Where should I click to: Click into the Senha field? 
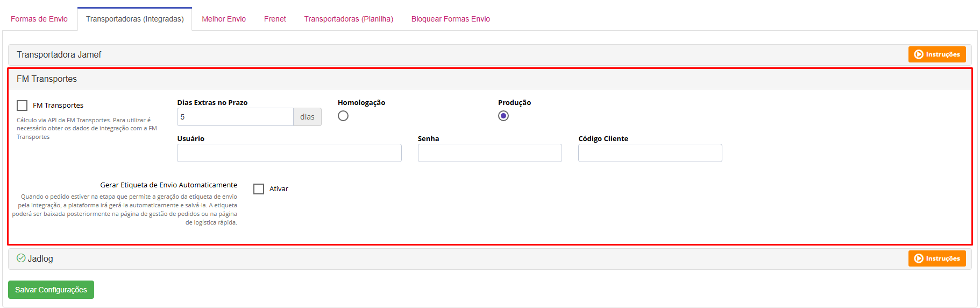click(489, 153)
